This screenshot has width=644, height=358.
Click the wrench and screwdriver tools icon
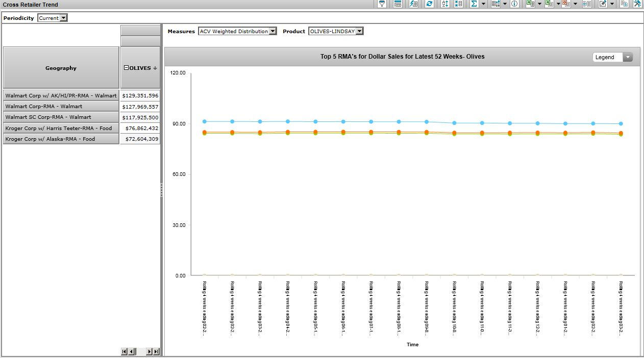tap(637, 4)
